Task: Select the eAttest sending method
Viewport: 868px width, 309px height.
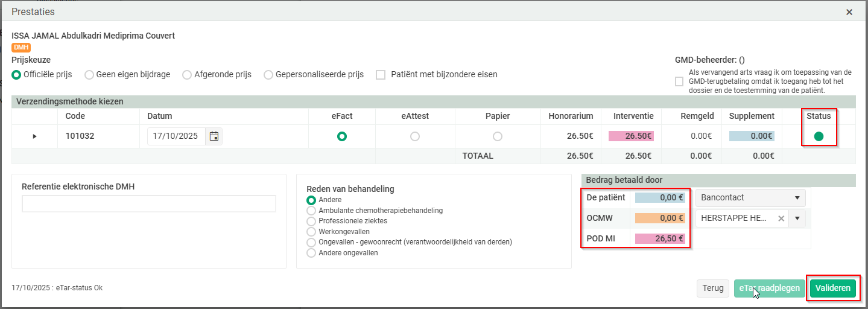Action: [x=415, y=136]
